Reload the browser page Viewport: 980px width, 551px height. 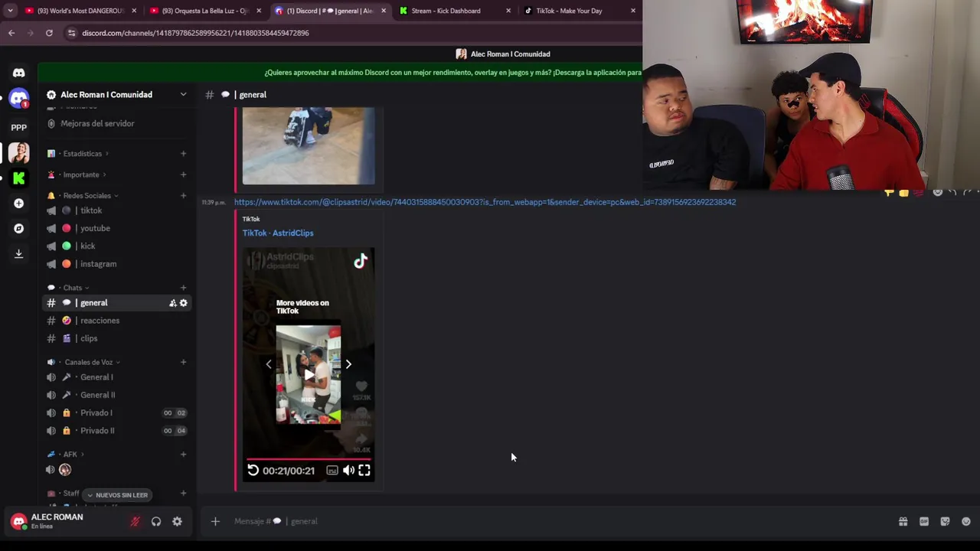coord(49,33)
